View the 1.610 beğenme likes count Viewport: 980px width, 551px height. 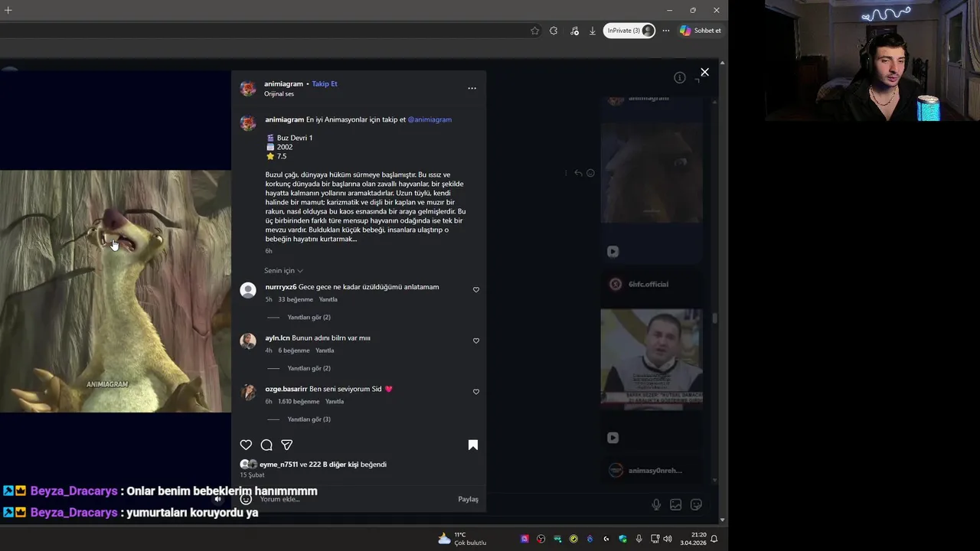299,401
